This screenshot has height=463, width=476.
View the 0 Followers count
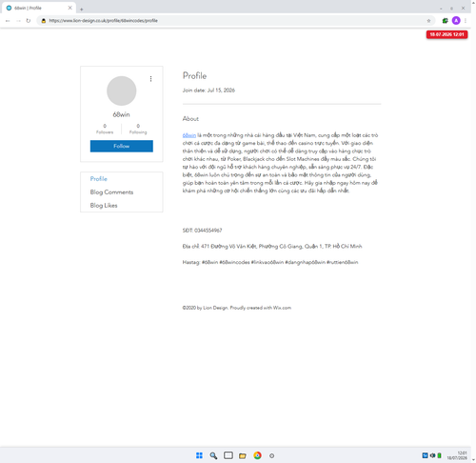click(105, 129)
